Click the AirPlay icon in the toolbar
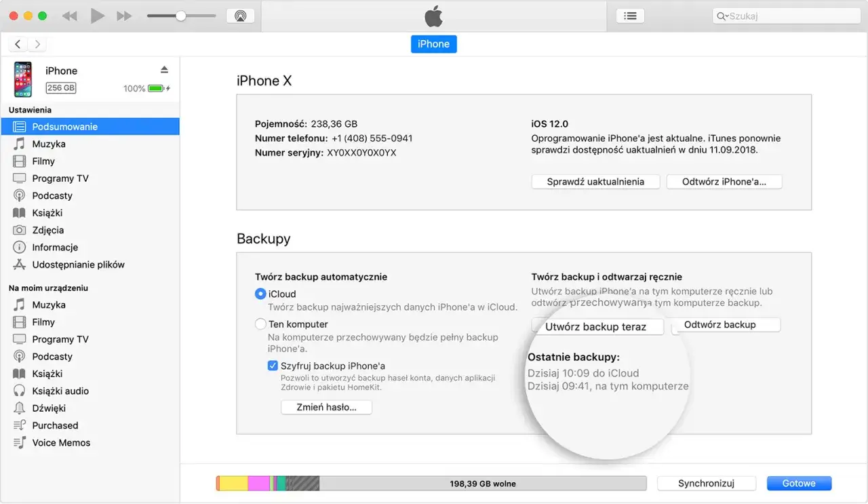The height and width of the screenshot is (504, 868). click(241, 15)
